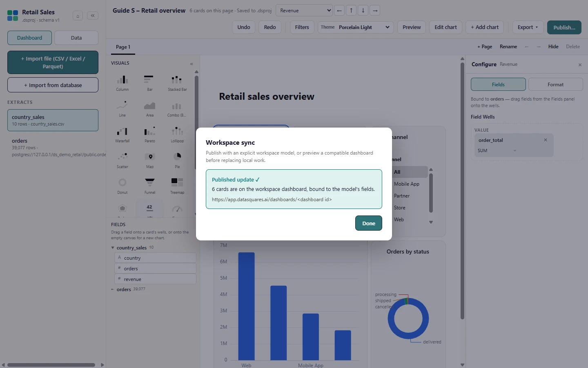Select the Pie chart visual
Viewport: 588px width, 368px height.
pos(177,160)
